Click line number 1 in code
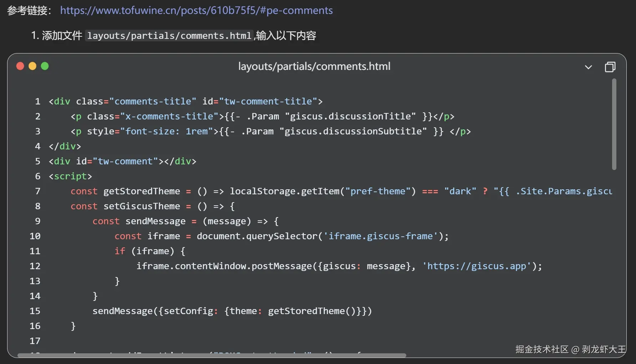The height and width of the screenshot is (364, 636). pyautogui.click(x=37, y=101)
